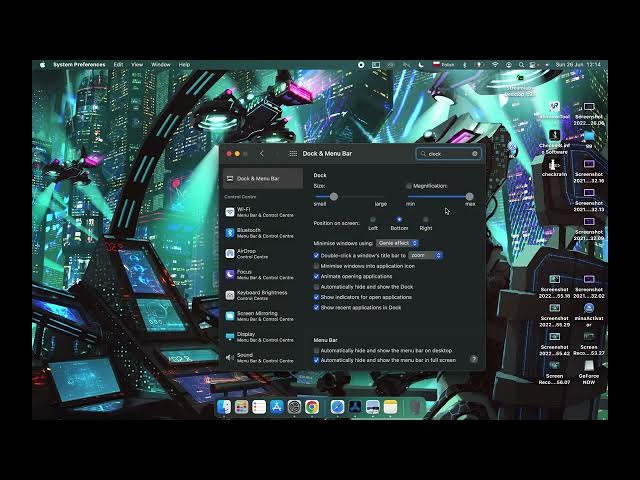This screenshot has height=480, width=640.
Task: Open the Trash in the Dock
Action: (x=415, y=407)
